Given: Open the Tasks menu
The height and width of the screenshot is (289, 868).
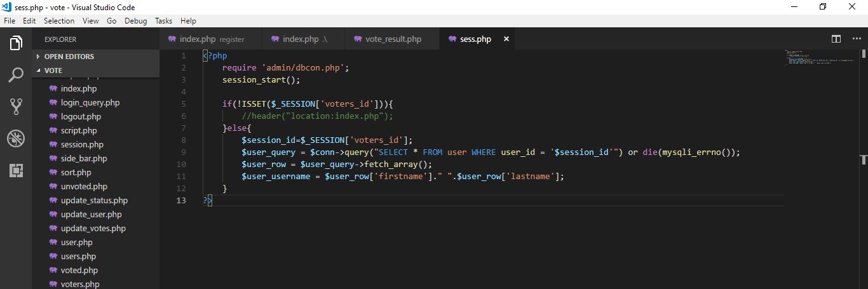Looking at the screenshot, I should [164, 21].
